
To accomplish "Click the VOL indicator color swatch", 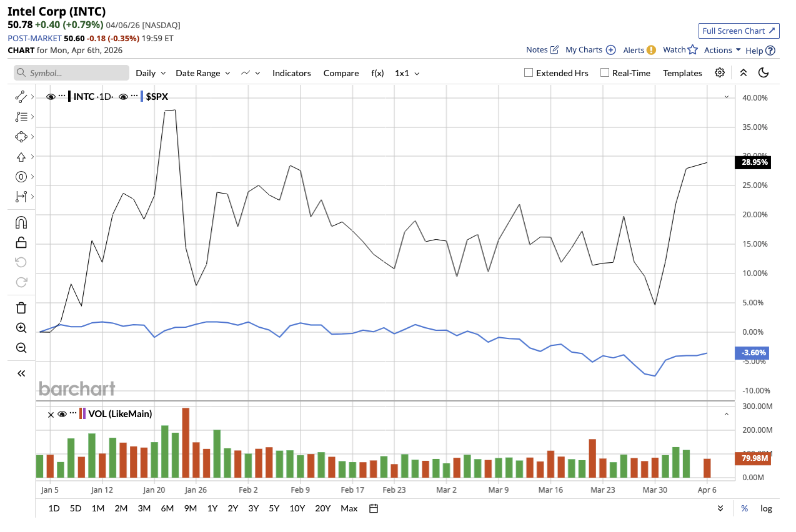I will (82, 414).
